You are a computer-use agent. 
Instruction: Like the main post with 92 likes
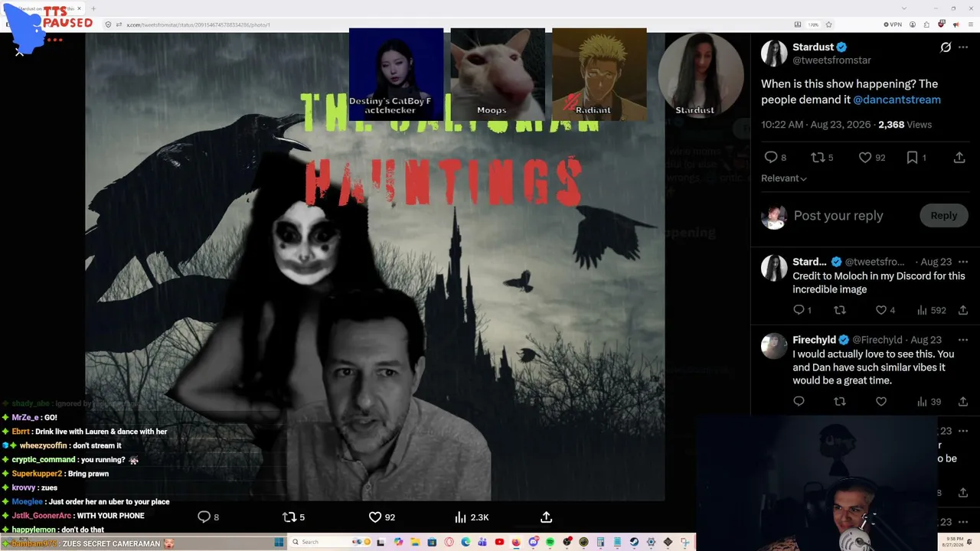tap(865, 158)
